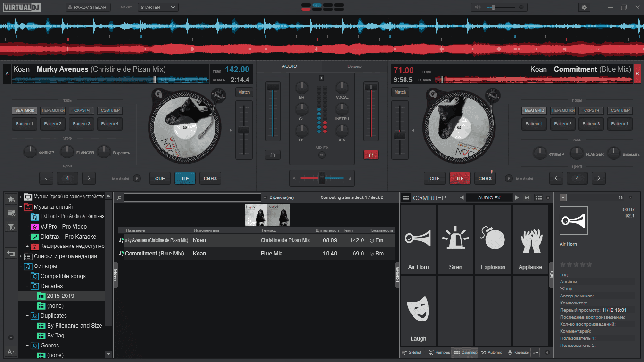
Task: Open the Automix tab
Action: pyautogui.click(x=491, y=352)
